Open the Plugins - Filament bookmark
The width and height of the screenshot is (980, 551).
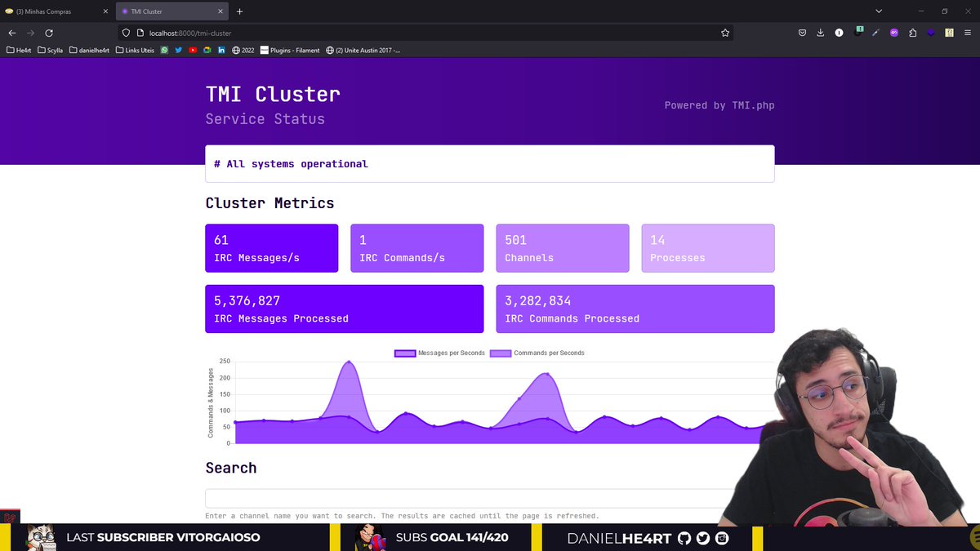pos(290,50)
